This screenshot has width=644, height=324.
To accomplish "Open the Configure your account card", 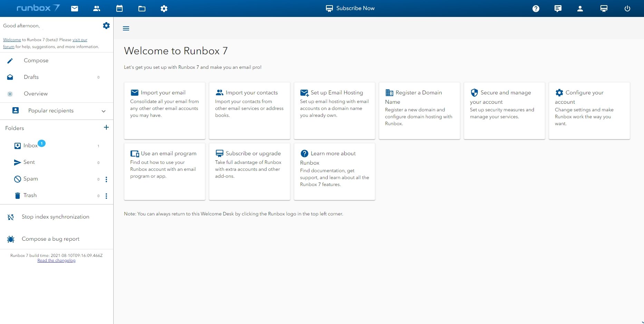I will (x=589, y=111).
